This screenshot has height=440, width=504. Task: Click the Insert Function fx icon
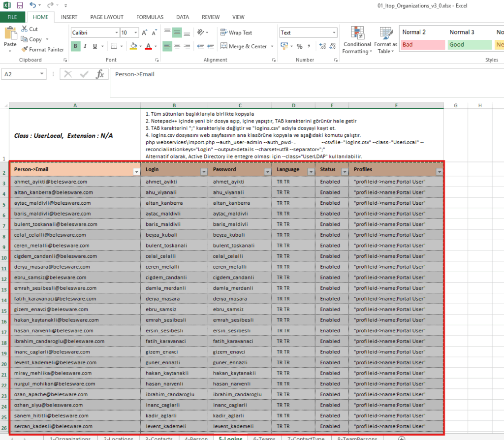(100, 74)
